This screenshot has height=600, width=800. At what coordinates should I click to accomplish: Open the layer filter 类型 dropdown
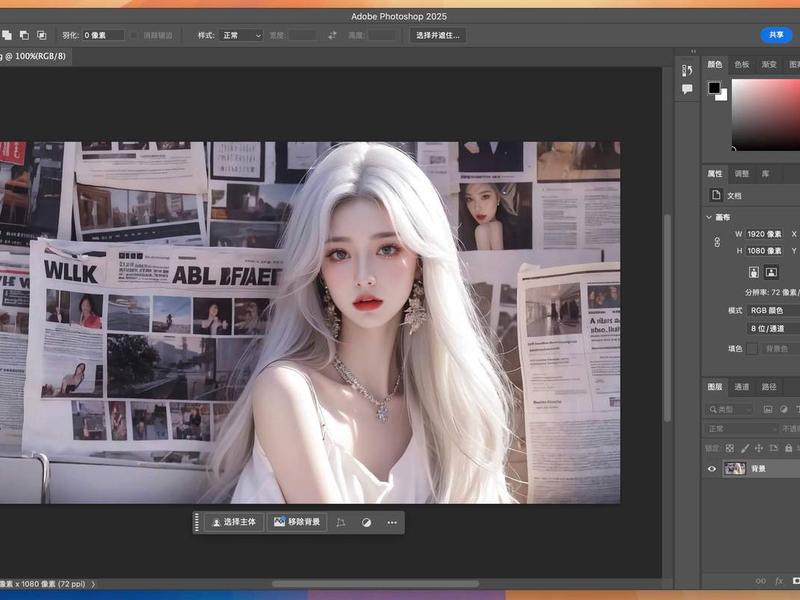(x=730, y=409)
